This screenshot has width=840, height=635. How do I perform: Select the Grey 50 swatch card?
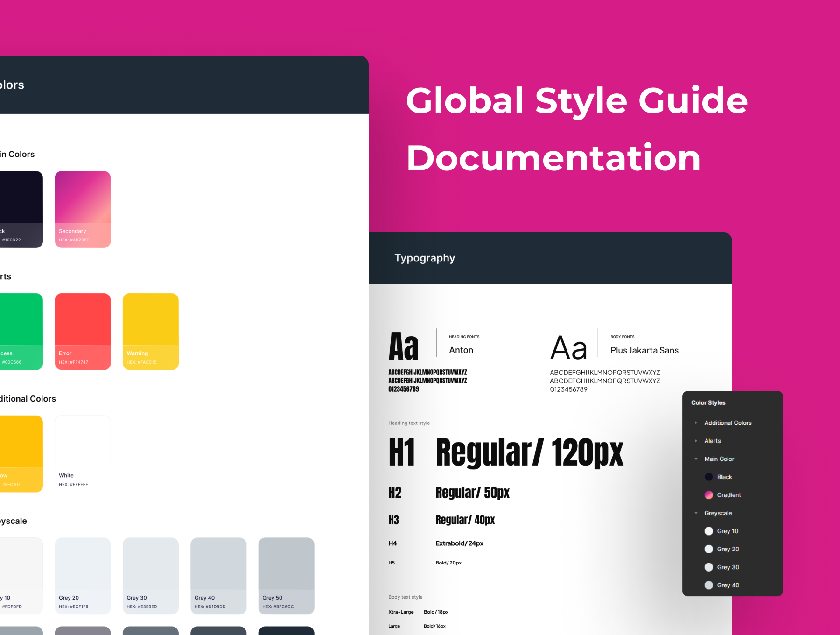tap(286, 575)
